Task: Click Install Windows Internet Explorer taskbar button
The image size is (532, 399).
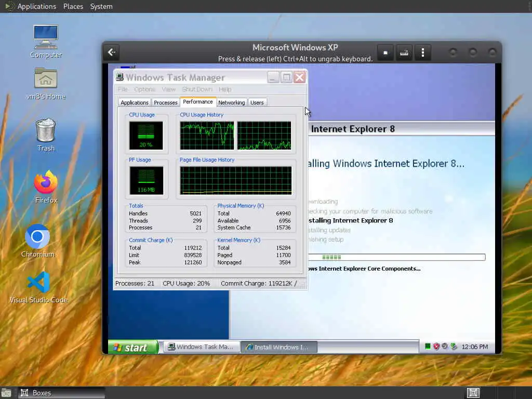Action: click(x=279, y=347)
